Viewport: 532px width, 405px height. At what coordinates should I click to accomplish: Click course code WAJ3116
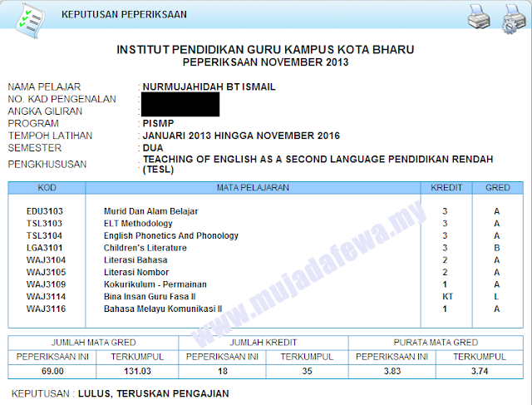tap(47, 309)
